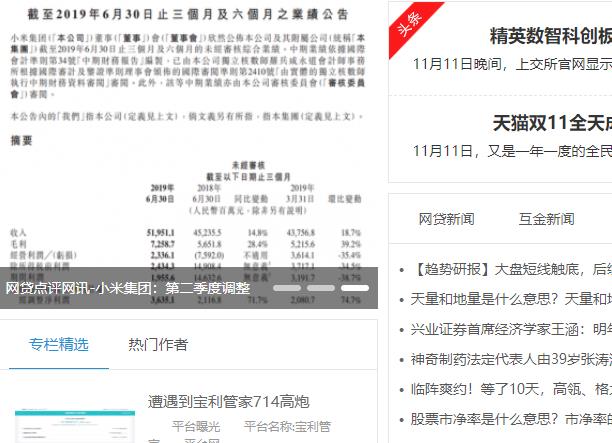Image resolution: width=612 pixels, height=443 pixels.
Task: Click the second carousel slide indicator
Action: [321, 288]
